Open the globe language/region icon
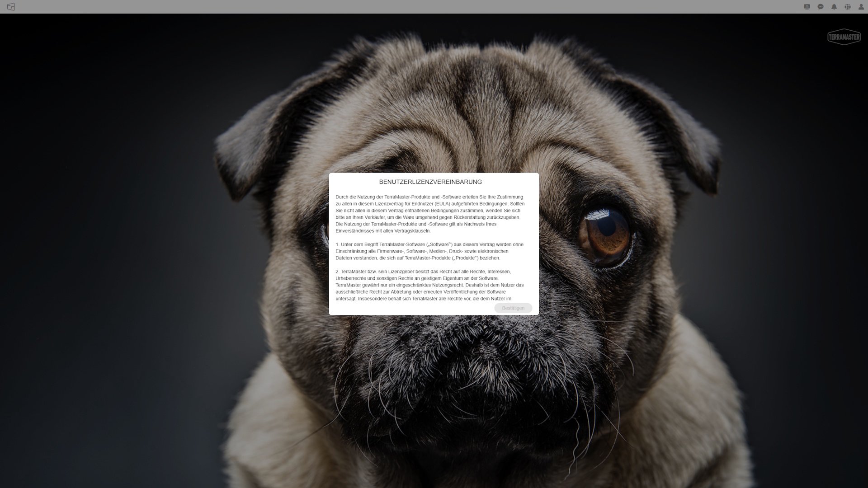 (848, 7)
